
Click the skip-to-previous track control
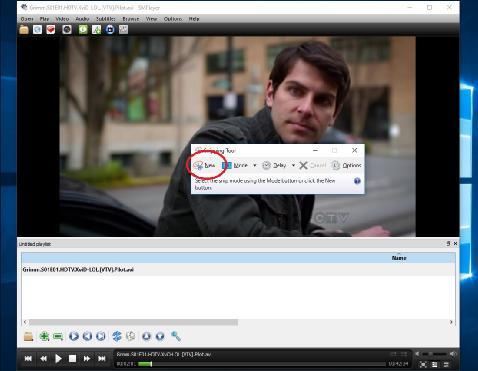(x=28, y=359)
